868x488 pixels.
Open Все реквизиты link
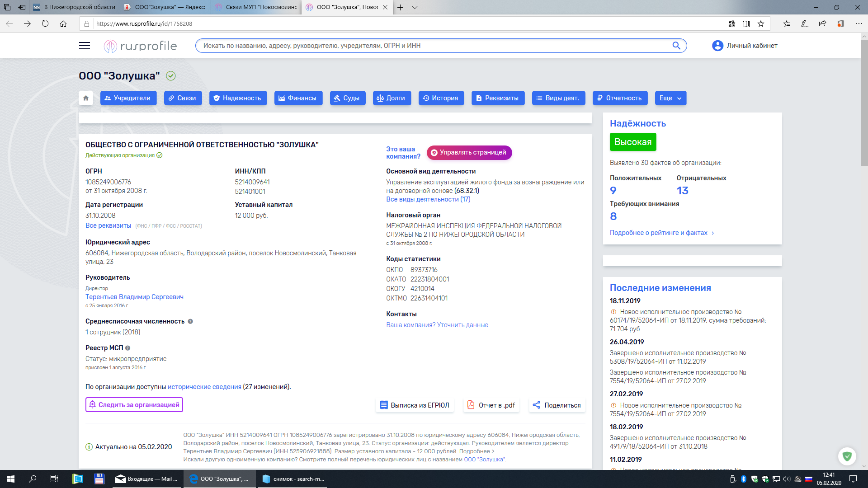coord(108,225)
